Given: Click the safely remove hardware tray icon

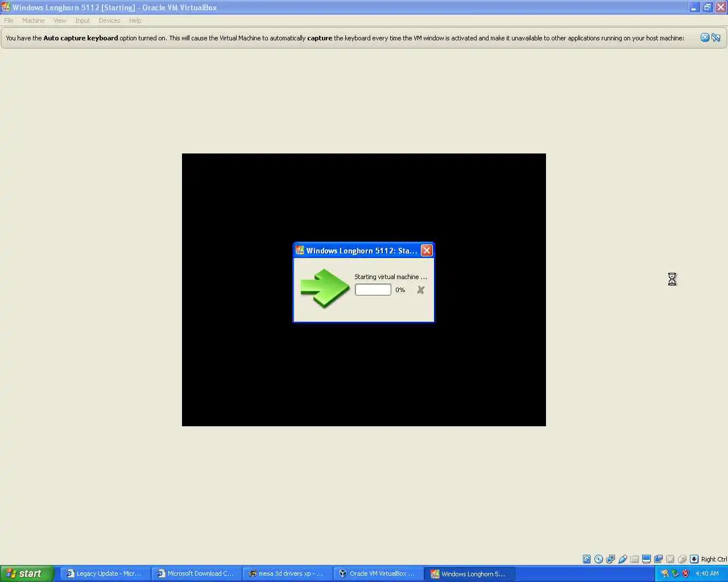Looking at the screenshot, I should click(675, 573).
